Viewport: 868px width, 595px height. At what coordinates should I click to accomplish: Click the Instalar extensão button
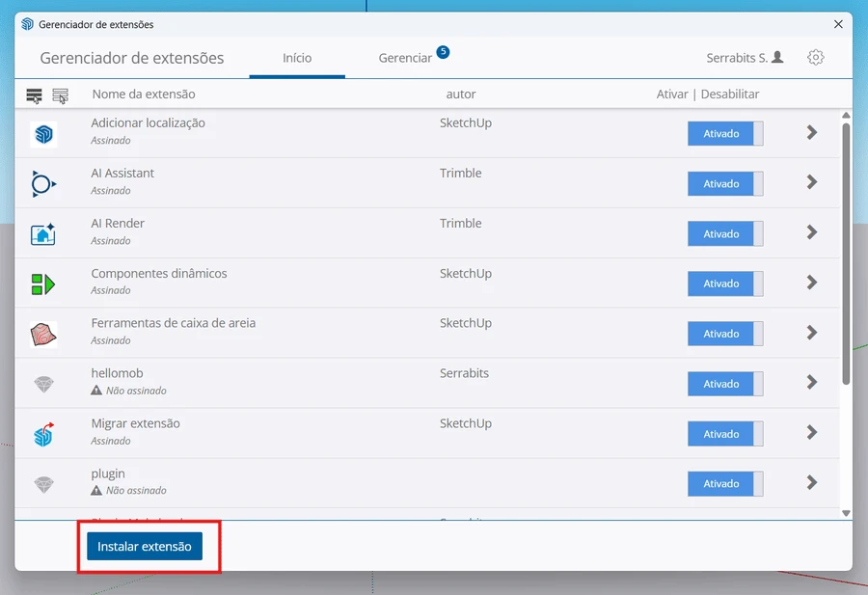145,546
